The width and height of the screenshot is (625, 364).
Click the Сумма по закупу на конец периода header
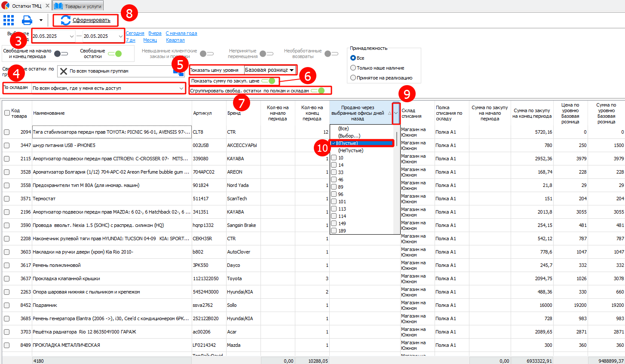532,113
